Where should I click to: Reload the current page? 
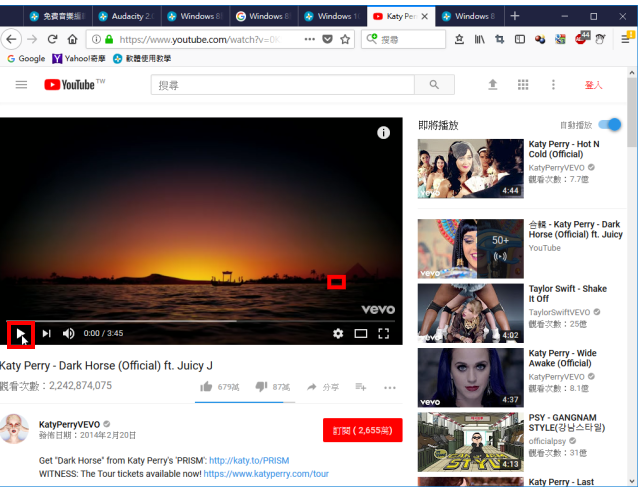52,39
